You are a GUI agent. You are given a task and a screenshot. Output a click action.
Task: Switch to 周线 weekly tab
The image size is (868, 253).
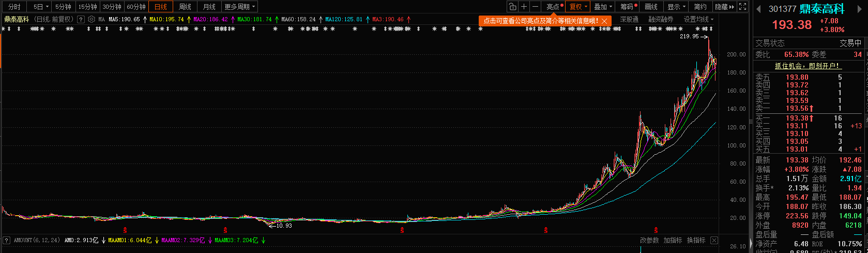[x=185, y=7]
